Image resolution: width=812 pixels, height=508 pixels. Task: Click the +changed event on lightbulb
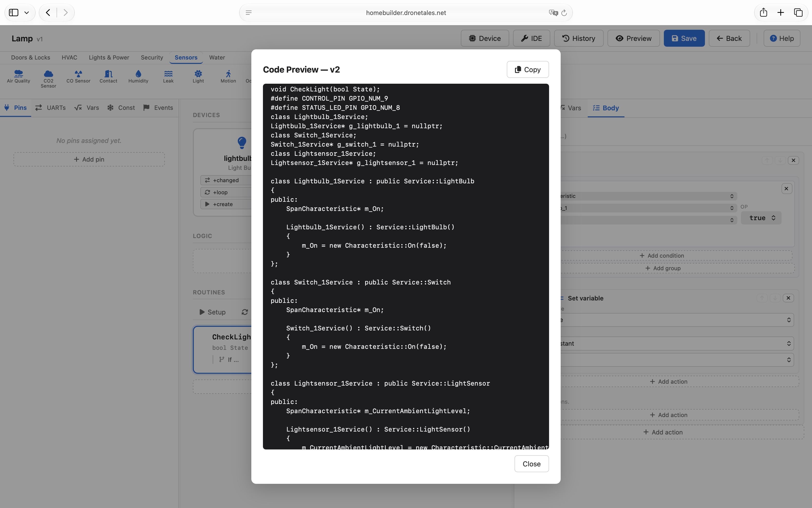(x=226, y=180)
